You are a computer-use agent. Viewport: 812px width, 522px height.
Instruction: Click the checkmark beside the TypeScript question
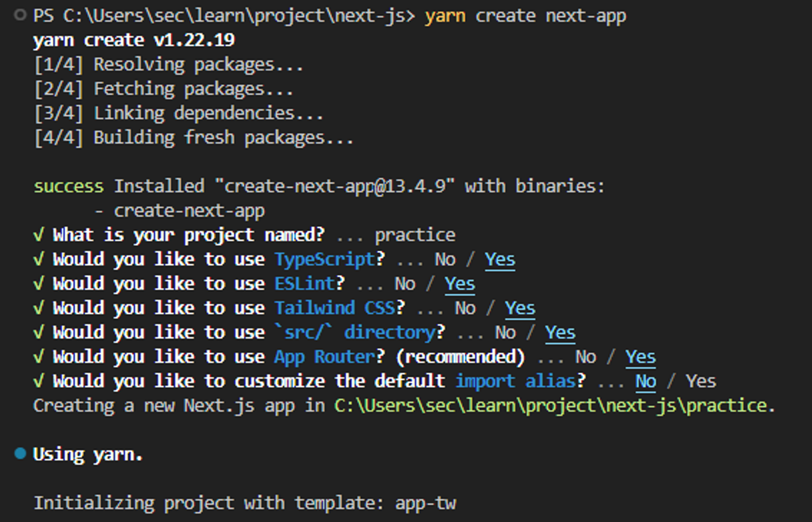tap(38, 259)
